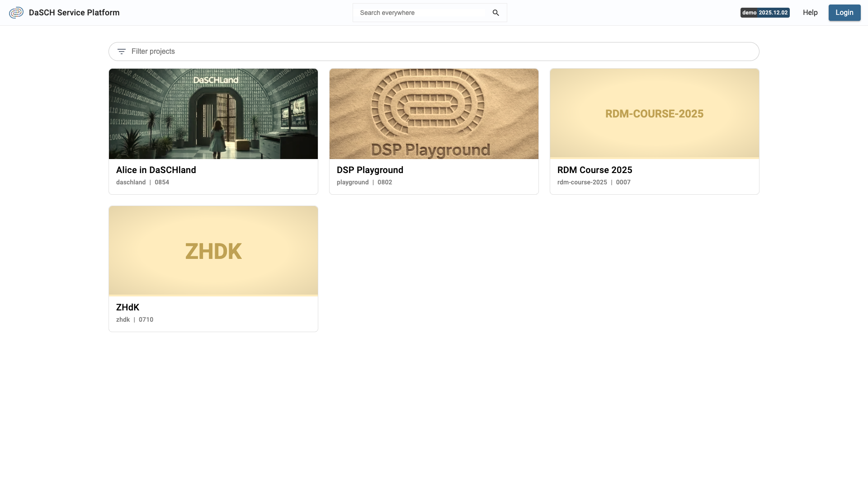
Task: Select the playground shortcode label 0802
Action: (385, 182)
